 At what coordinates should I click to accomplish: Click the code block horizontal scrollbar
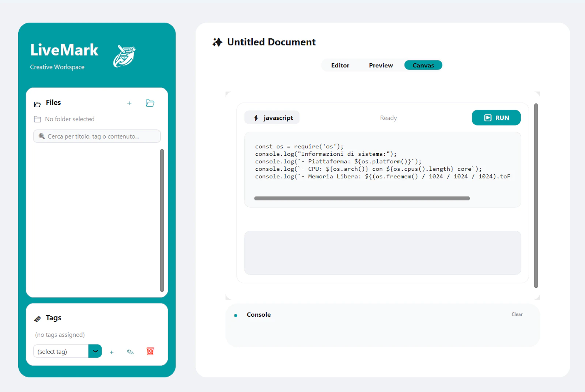(x=362, y=199)
